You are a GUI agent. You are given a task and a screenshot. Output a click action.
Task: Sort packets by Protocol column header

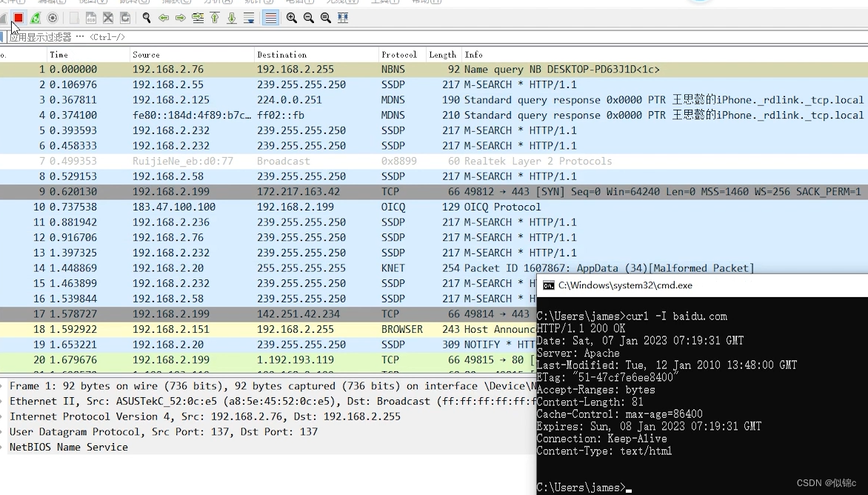click(x=402, y=55)
